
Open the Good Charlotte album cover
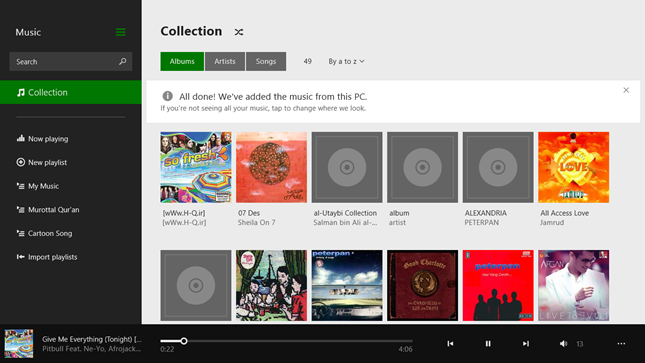(x=422, y=285)
